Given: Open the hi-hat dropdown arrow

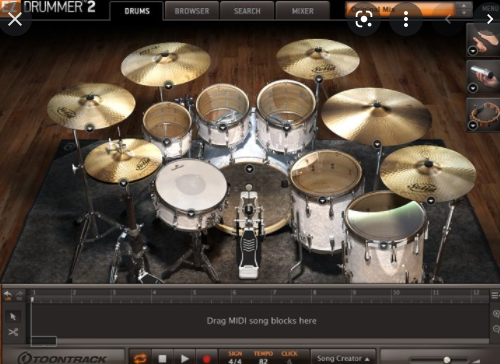Looking at the screenshot, I should 124,183.
